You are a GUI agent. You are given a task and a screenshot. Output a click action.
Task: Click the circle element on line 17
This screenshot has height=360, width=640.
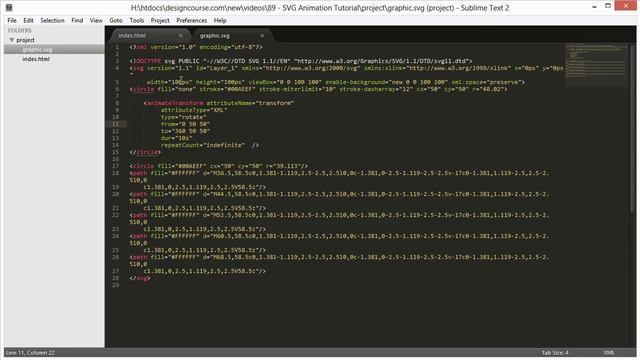click(x=219, y=166)
